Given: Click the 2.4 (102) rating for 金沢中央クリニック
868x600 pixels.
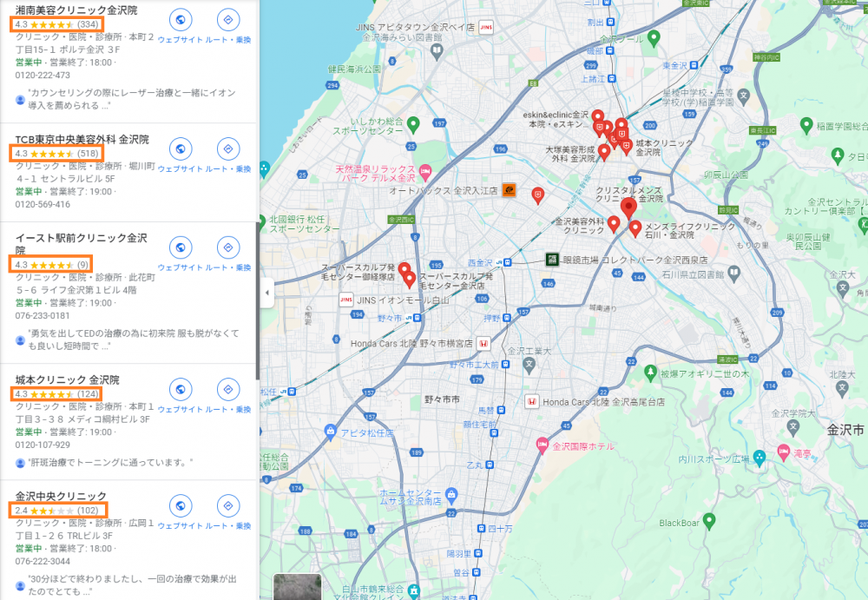Looking at the screenshot, I should 56,511.
